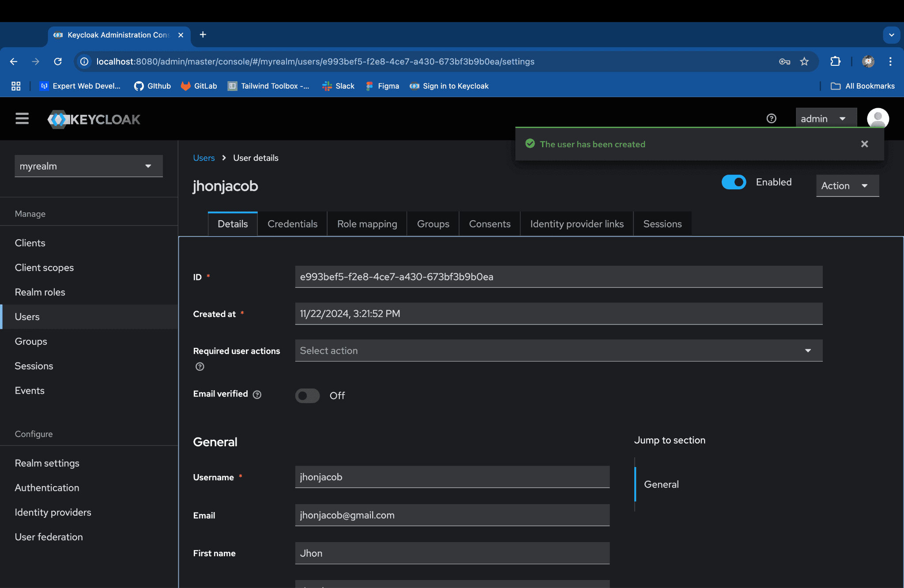Open the myrealm realm selector dropdown

(88, 166)
